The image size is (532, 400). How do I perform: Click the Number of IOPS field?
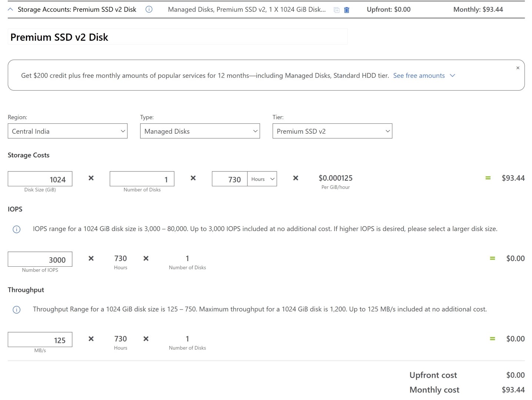click(40, 259)
